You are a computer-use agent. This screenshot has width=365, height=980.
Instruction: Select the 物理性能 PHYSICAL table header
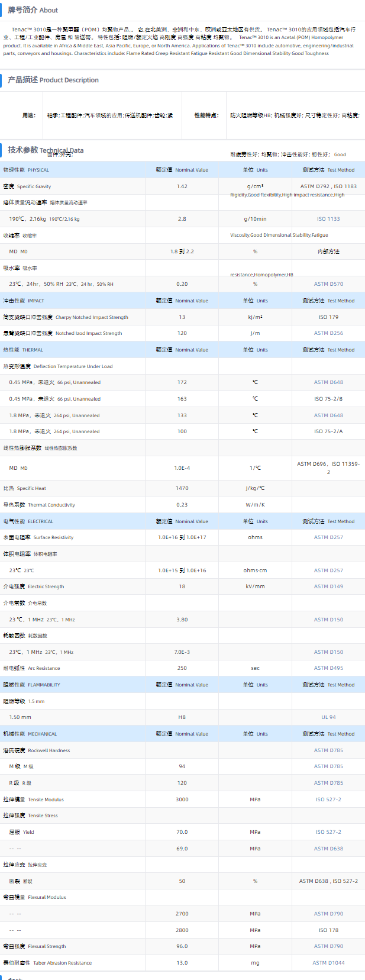click(26, 170)
